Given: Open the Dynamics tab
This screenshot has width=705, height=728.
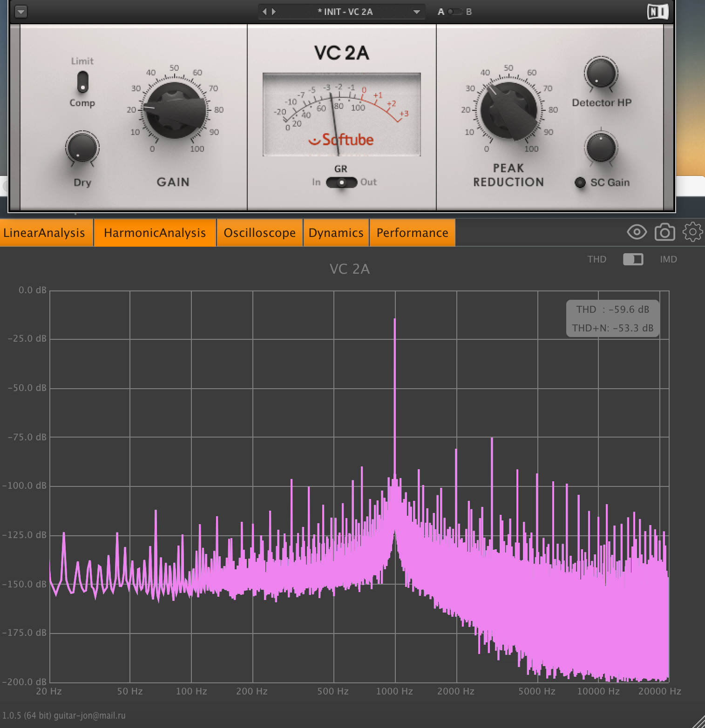Looking at the screenshot, I should pos(336,233).
